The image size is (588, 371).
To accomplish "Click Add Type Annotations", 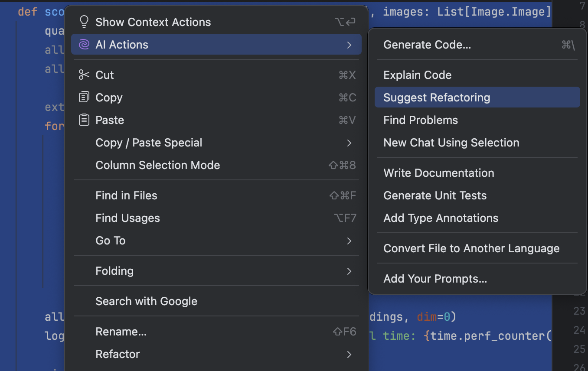I will (x=441, y=218).
